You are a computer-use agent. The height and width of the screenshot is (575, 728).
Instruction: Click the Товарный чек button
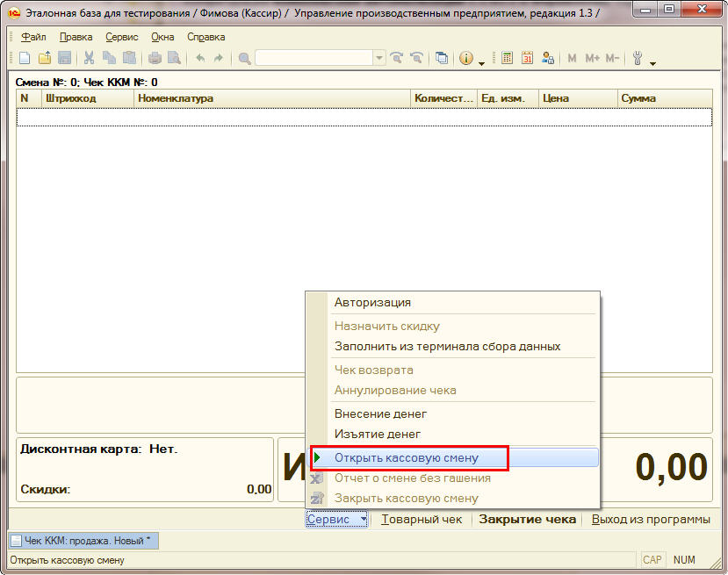[x=422, y=520]
